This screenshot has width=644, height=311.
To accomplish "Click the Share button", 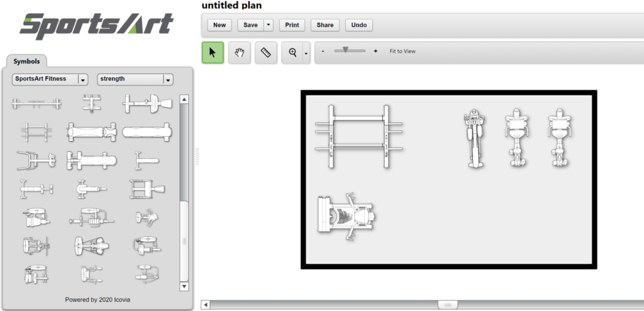I will click(x=325, y=25).
